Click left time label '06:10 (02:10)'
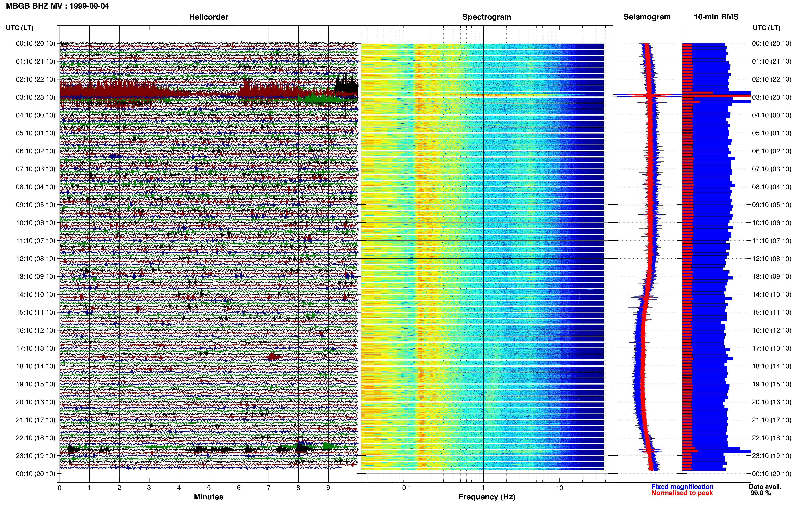The width and height of the screenshot is (812, 508). [36, 151]
